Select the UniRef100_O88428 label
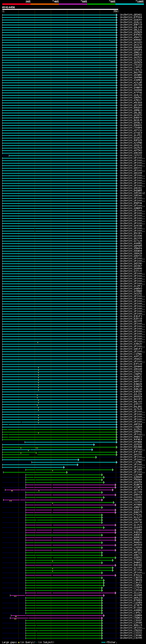This screenshot has height=644, width=146. point(131,254)
